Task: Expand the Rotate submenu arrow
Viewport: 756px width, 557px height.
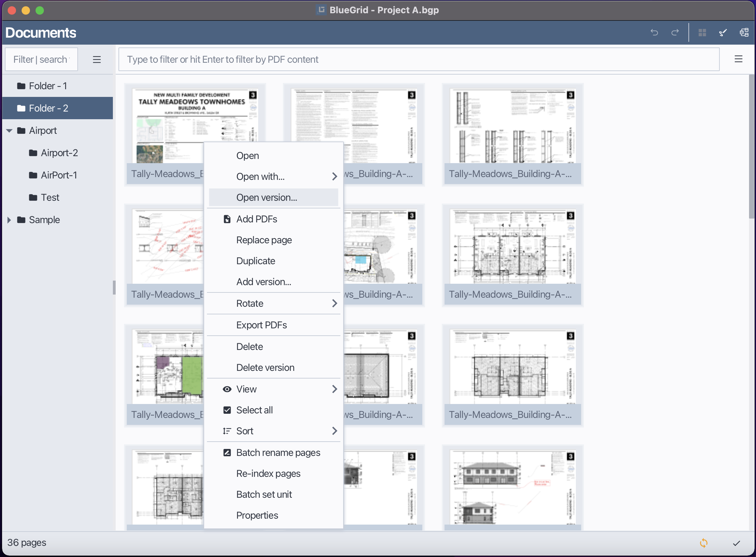Action: coord(334,303)
